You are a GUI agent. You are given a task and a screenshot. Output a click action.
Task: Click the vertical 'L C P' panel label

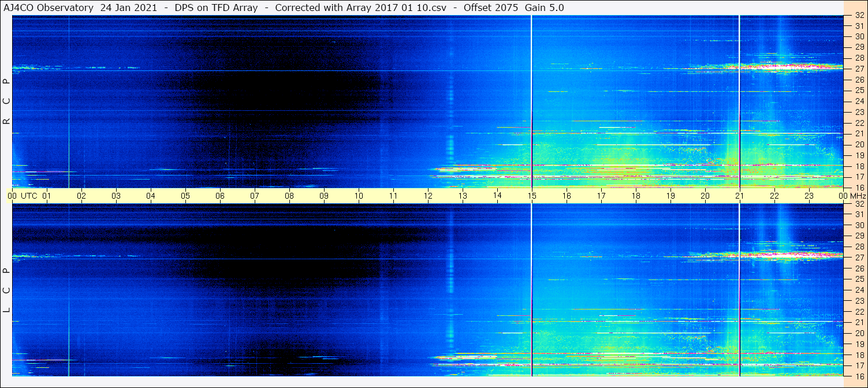click(x=6, y=290)
